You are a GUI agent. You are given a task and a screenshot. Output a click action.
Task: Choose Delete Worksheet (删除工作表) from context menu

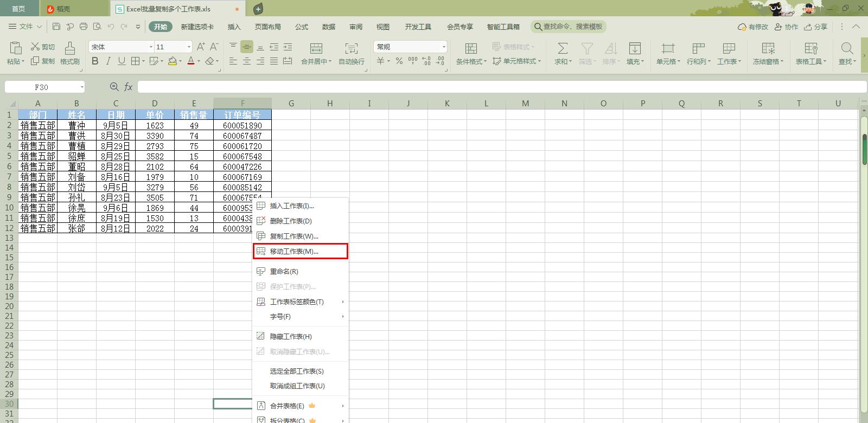(x=300, y=221)
